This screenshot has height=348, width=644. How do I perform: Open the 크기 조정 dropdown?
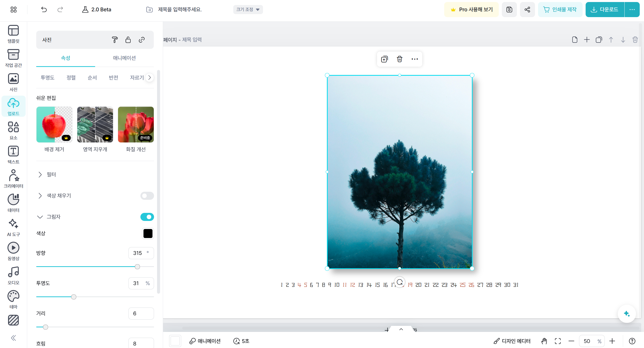pos(248,10)
